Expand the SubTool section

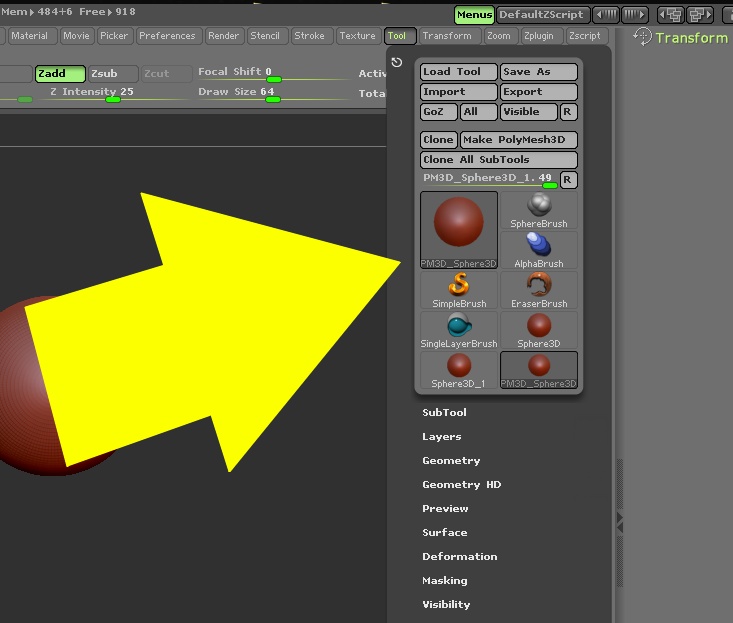pos(445,412)
